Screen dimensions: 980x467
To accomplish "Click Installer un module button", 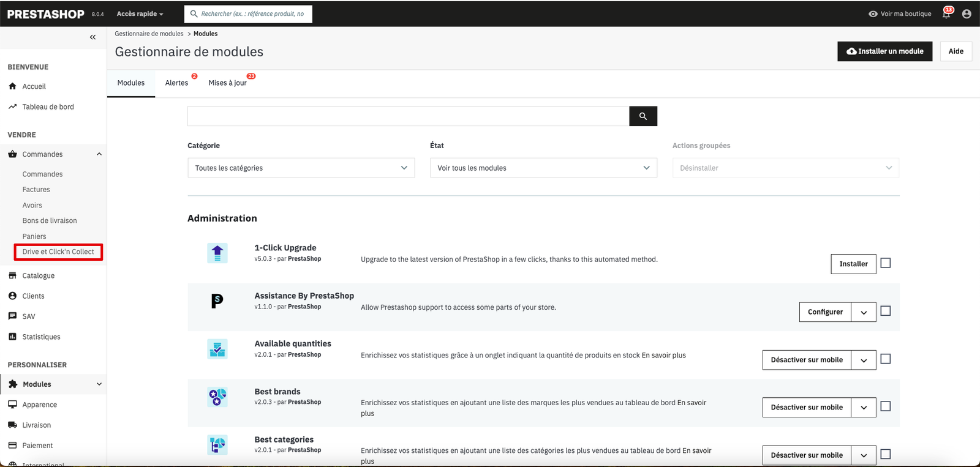I will pyautogui.click(x=884, y=51).
